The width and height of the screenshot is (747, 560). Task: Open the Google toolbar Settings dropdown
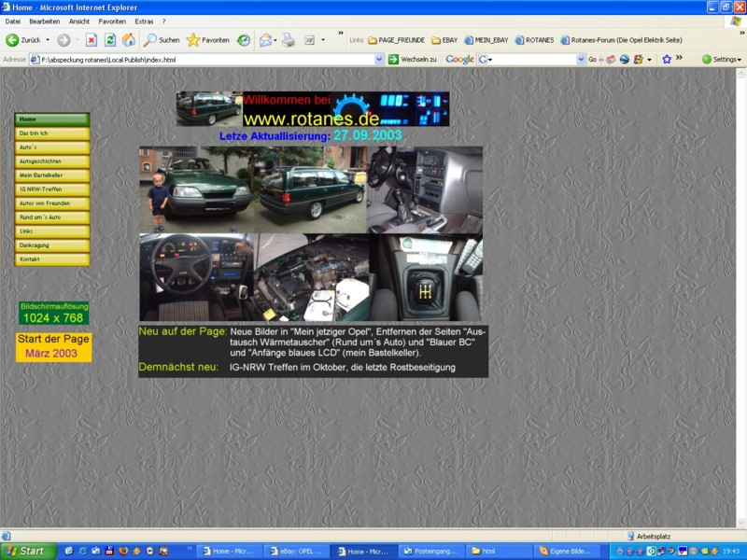click(x=722, y=59)
